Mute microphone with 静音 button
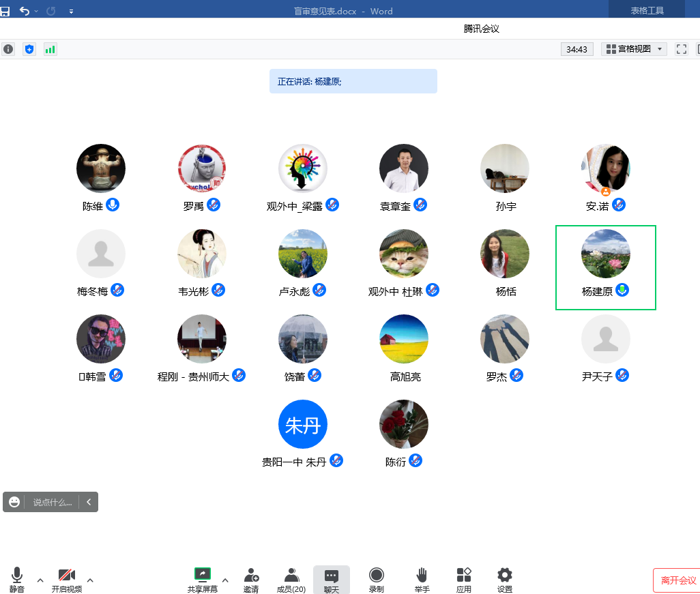 pos(17,580)
